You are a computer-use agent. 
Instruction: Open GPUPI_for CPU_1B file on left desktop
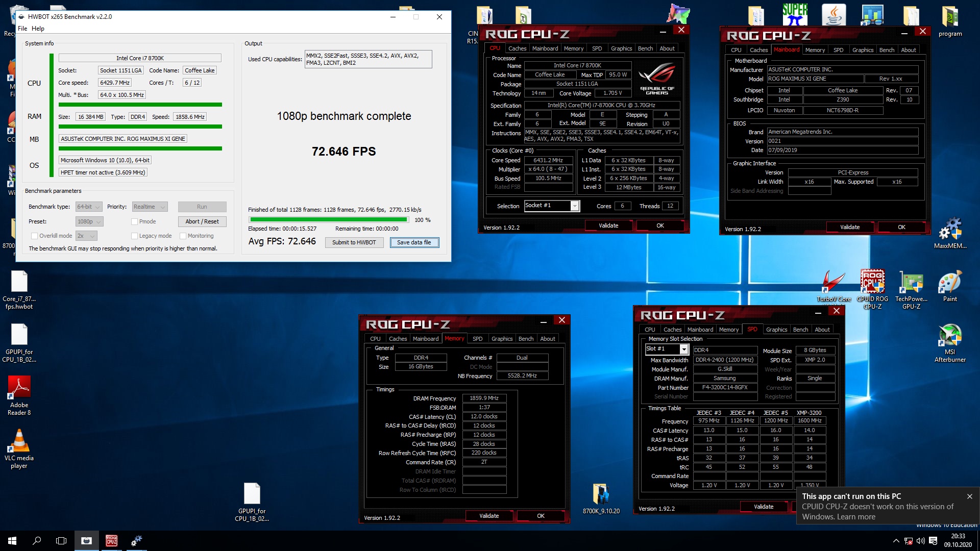(19, 343)
